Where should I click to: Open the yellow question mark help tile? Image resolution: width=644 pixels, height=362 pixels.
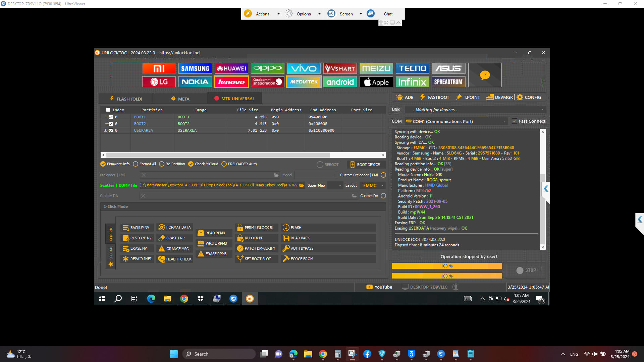tap(485, 75)
